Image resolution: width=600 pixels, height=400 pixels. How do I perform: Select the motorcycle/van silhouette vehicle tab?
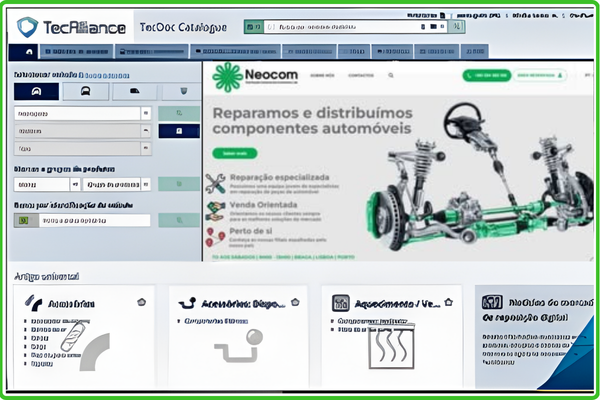(x=134, y=91)
